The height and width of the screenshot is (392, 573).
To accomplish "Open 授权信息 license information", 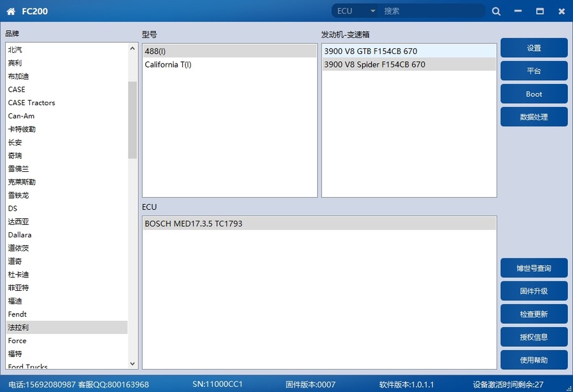I will pos(534,337).
